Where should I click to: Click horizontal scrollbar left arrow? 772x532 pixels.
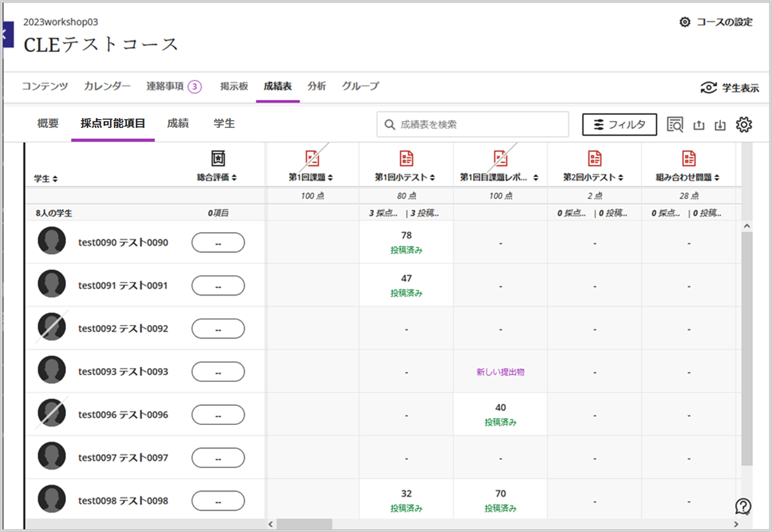(271, 524)
